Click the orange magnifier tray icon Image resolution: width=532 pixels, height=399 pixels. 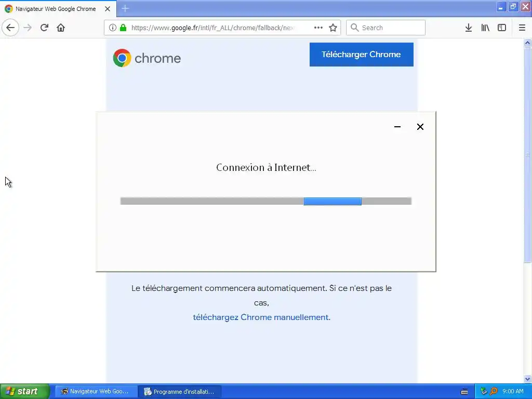click(494, 391)
